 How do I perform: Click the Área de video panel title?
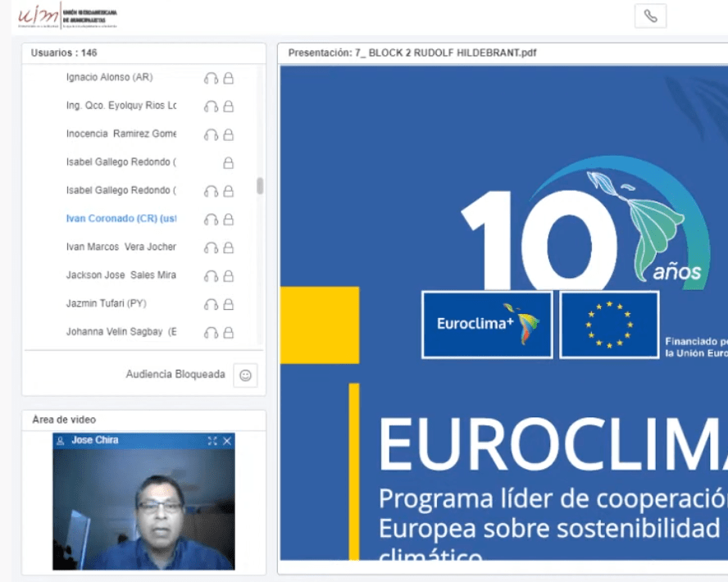[64, 420]
